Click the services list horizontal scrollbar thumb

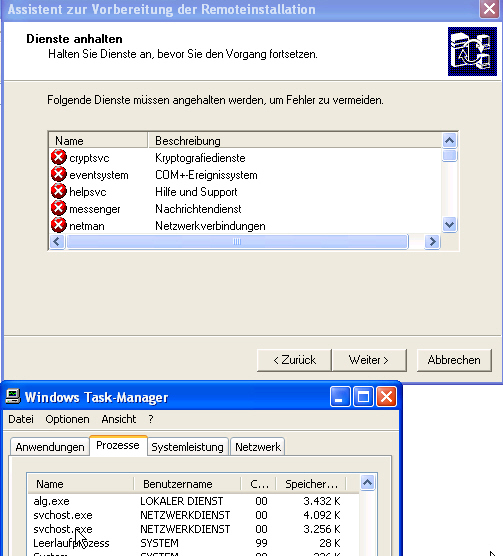(x=237, y=241)
